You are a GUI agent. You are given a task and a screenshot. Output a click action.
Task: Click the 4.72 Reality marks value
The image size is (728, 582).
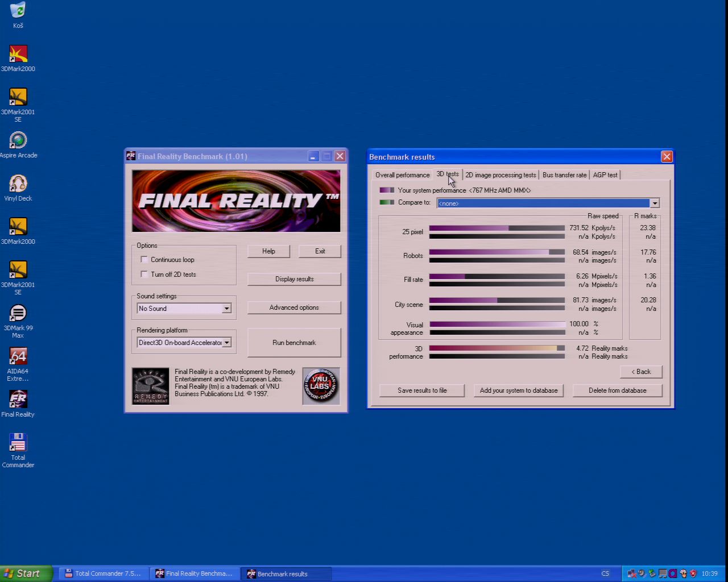pos(602,348)
